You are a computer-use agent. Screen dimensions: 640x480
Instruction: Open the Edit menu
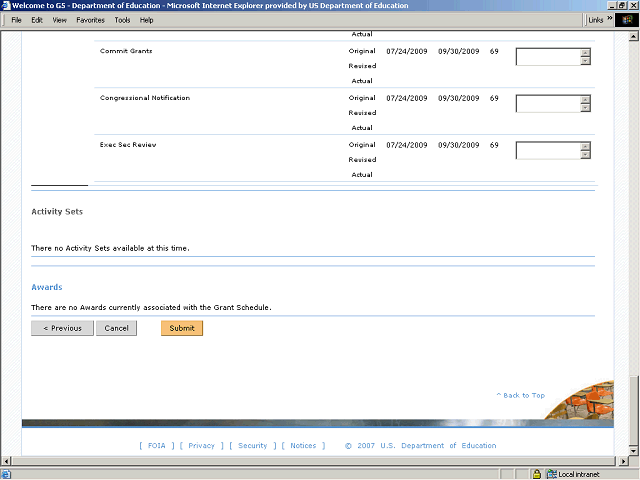pos(37,20)
